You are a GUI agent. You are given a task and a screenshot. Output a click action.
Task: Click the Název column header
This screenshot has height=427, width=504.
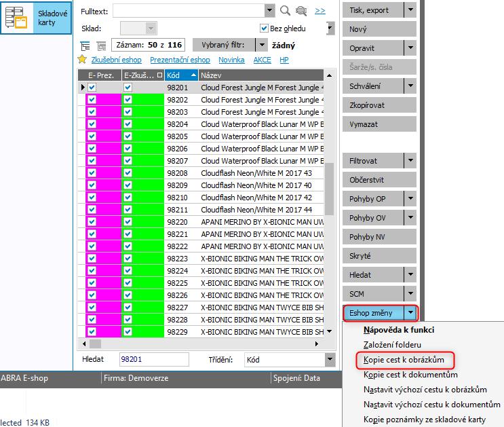click(260, 75)
